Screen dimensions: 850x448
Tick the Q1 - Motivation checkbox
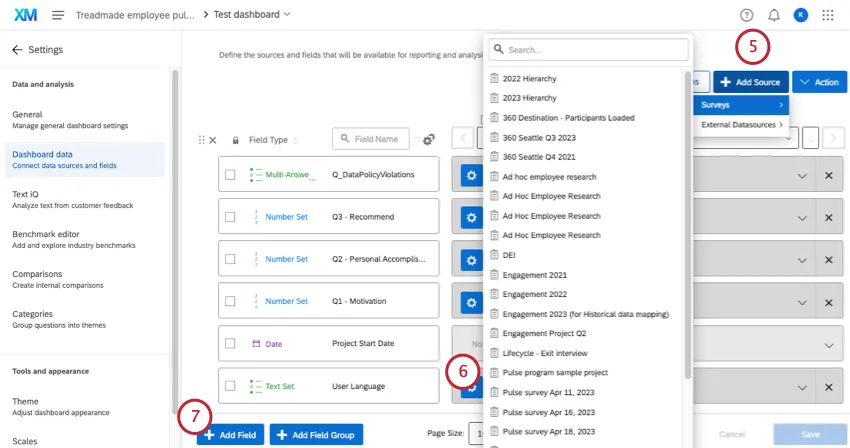(230, 301)
